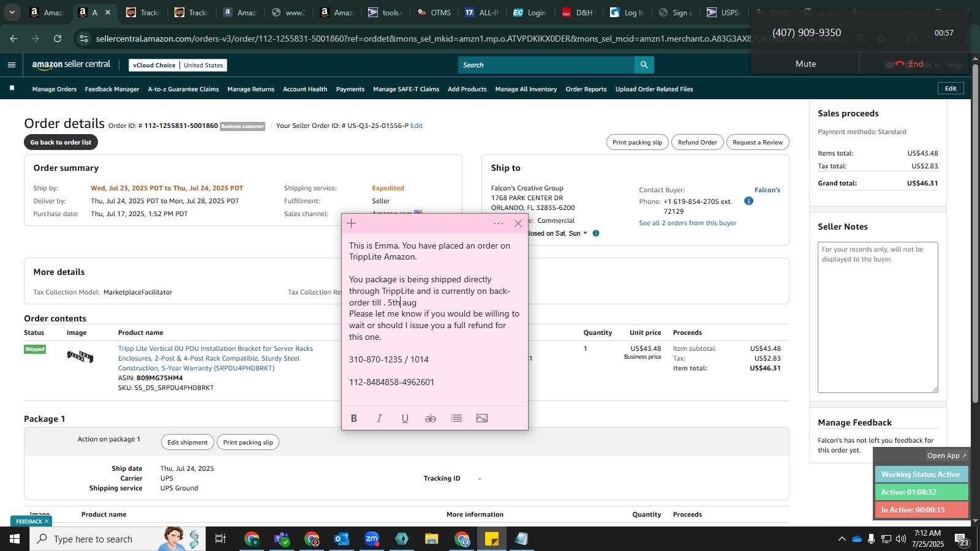
Task: Switch to the D&H tab
Action: point(578,12)
